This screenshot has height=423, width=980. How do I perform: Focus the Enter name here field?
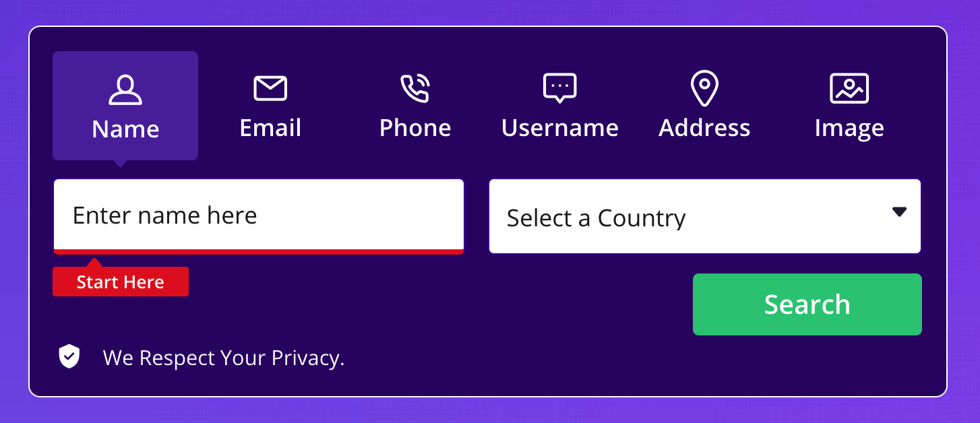pos(259,216)
